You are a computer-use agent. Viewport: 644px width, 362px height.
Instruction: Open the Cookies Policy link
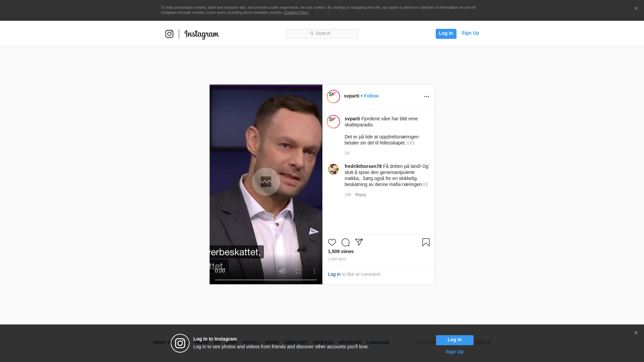[x=296, y=13]
